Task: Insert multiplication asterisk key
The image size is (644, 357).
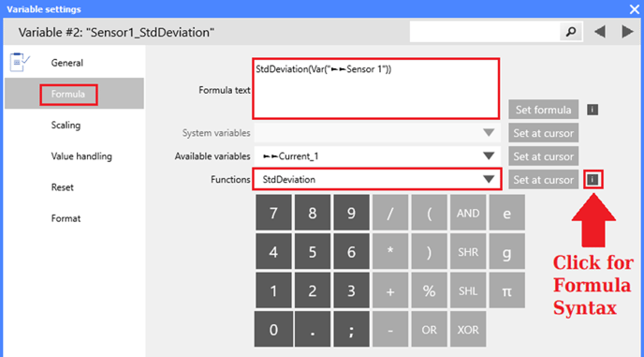Action: tap(390, 252)
